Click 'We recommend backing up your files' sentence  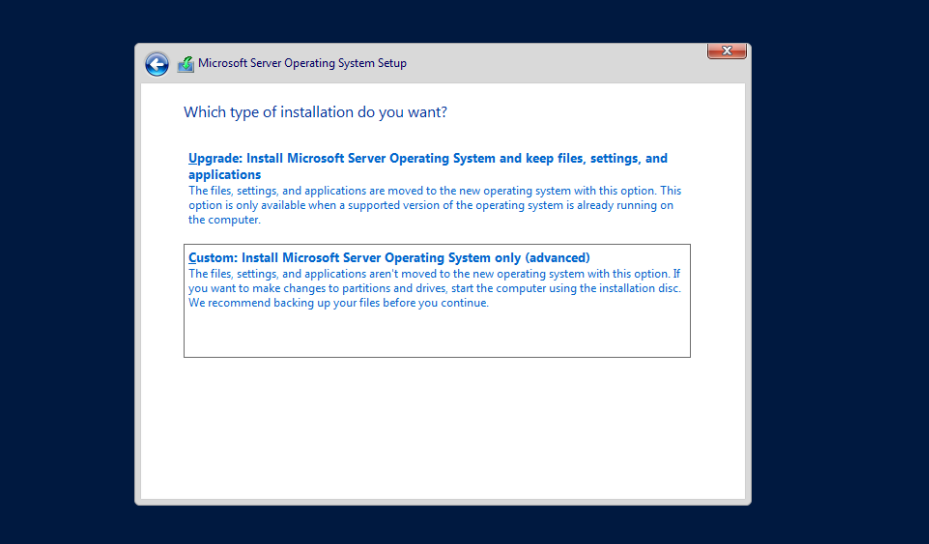click(x=338, y=303)
